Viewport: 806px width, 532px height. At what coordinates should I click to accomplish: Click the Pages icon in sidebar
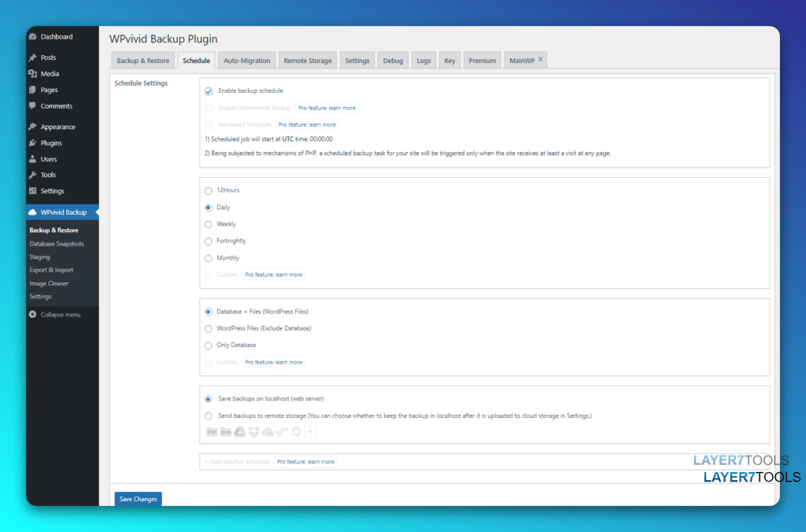(x=33, y=90)
